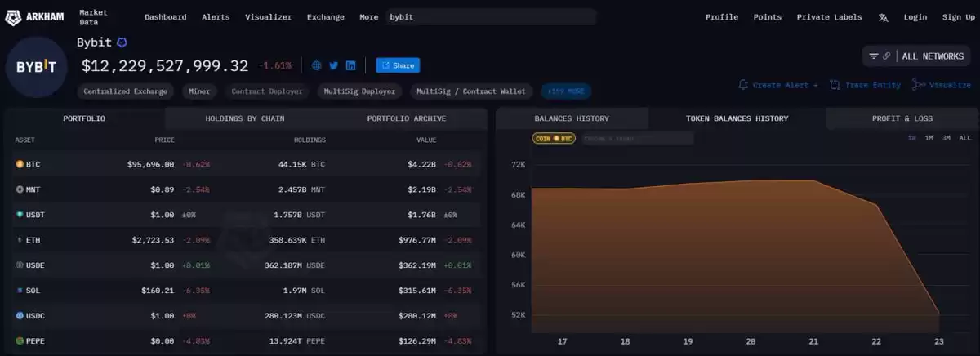Switch to Token Balances History tab
The height and width of the screenshot is (356, 980).
[737, 118]
